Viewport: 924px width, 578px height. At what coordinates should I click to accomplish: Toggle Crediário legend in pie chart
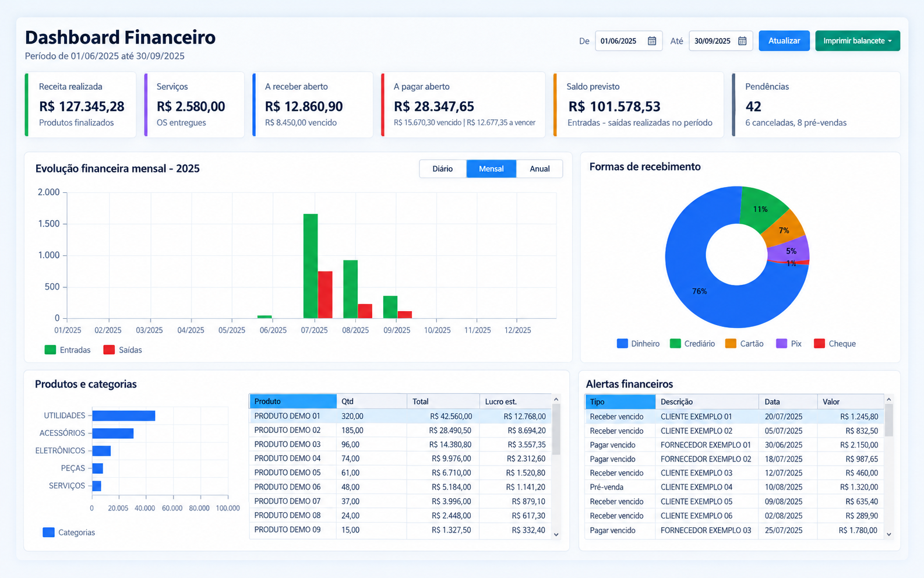(x=675, y=344)
